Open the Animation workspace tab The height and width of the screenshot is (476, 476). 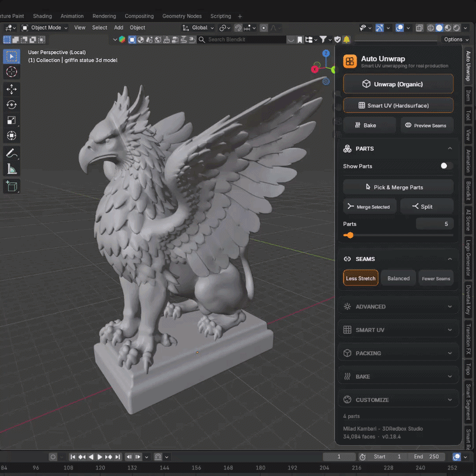[72, 16]
